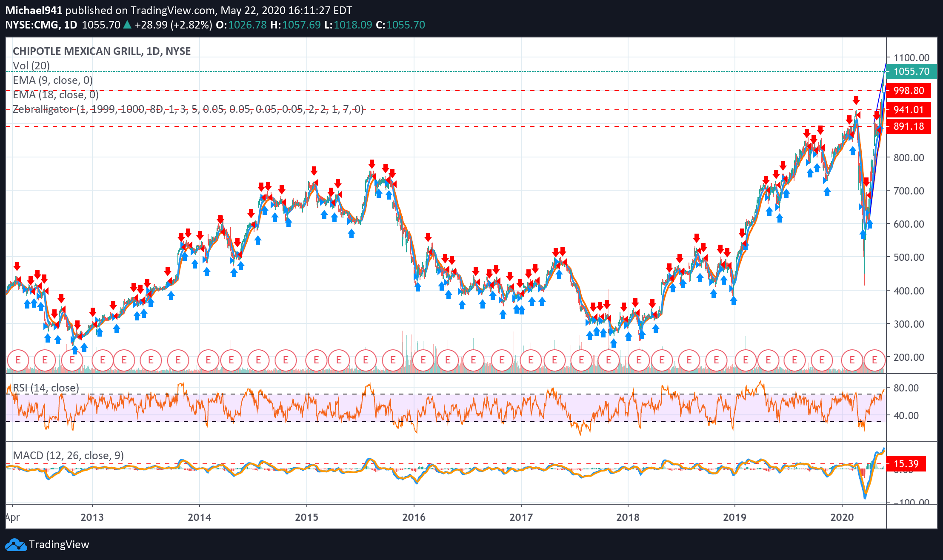
Task: Click the low value L:1018.09
Action: tap(348, 25)
